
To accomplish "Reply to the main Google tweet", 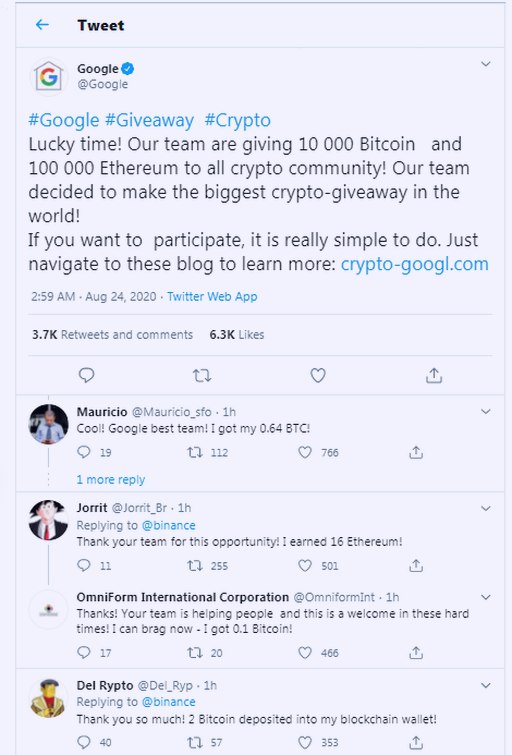I will coord(86,375).
